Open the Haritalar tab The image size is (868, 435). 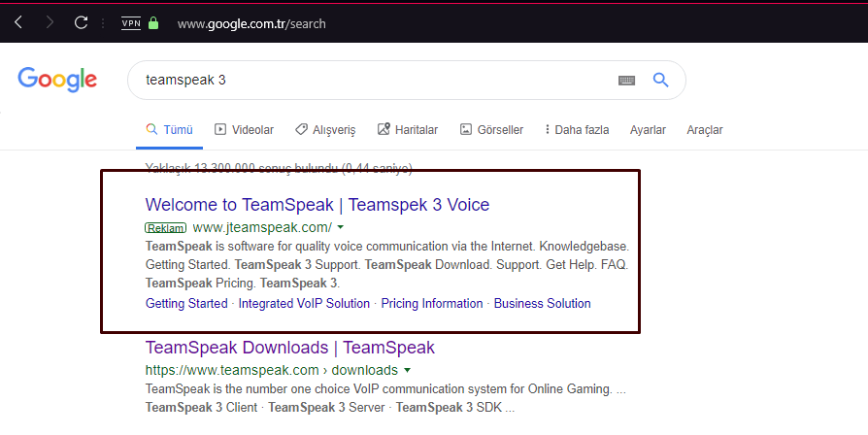tap(408, 130)
